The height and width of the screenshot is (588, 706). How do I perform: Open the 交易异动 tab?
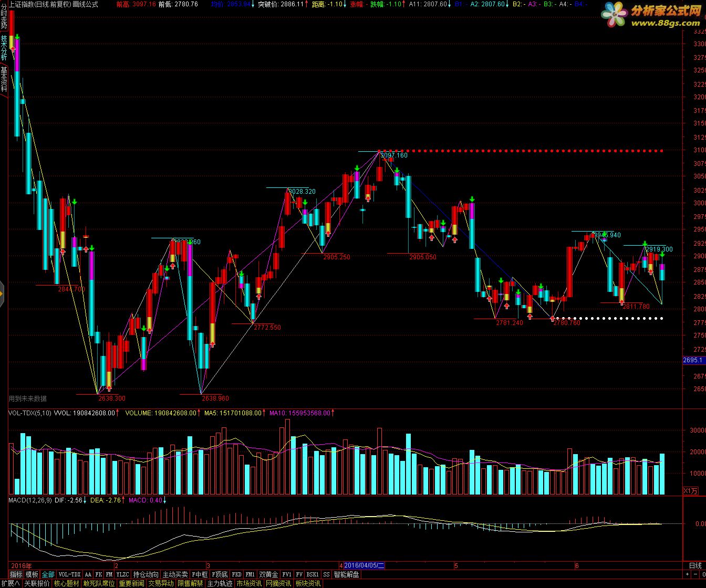click(x=161, y=583)
